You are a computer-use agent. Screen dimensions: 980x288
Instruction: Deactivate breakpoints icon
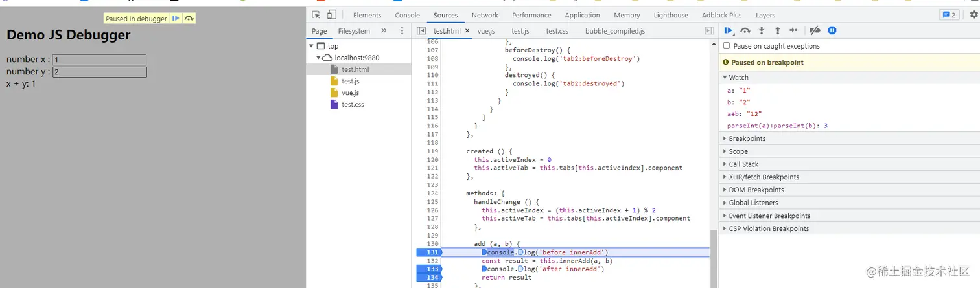coord(816,30)
